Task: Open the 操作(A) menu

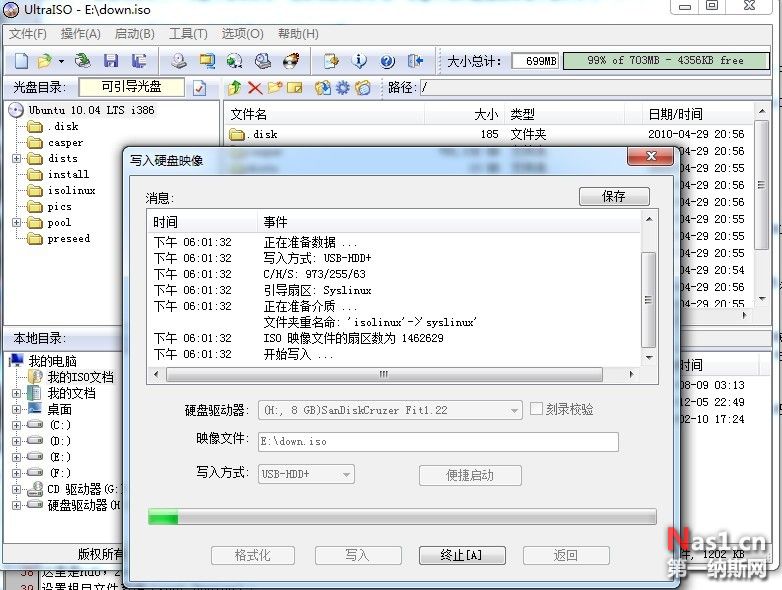Action: click(x=81, y=34)
